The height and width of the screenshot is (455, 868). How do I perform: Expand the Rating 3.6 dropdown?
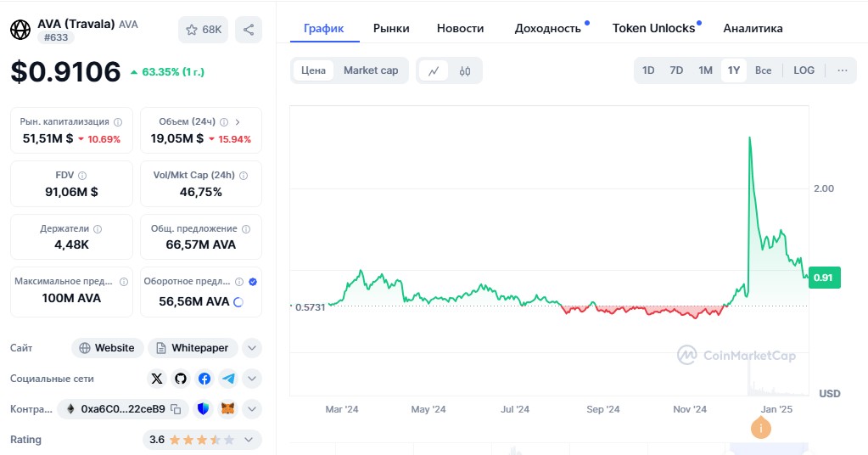point(249,440)
